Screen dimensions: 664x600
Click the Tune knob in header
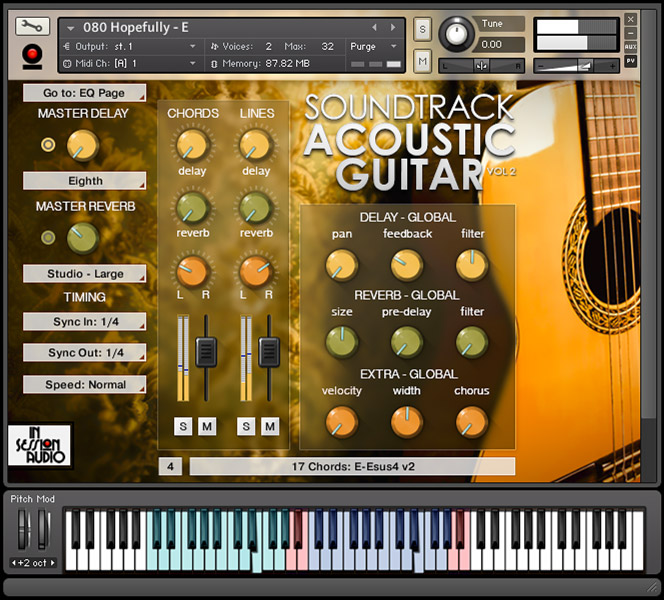pos(456,34)
